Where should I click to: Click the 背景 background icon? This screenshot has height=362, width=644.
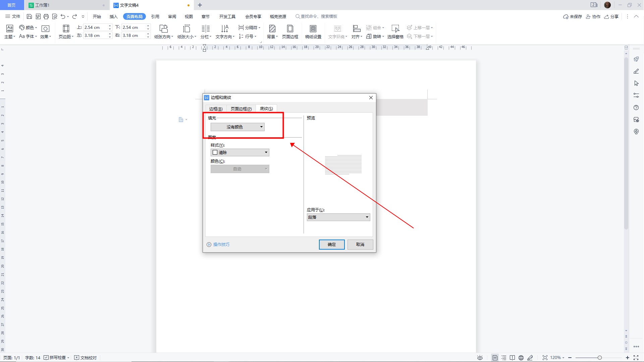tap(272, 29)
